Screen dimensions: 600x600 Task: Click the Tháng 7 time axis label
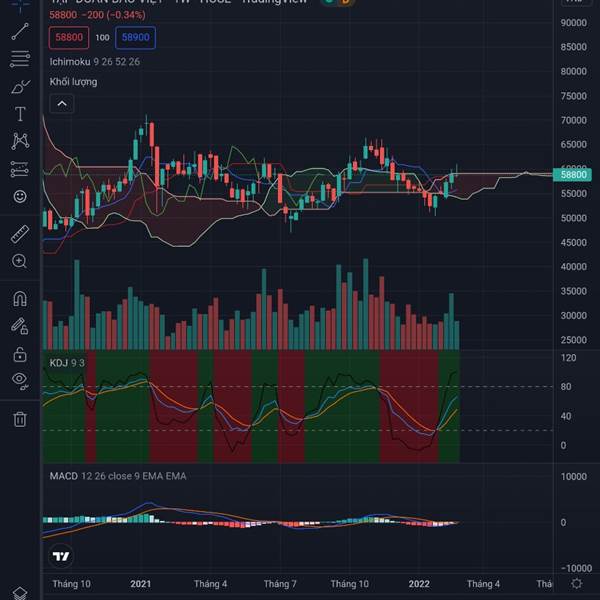tap(280, 584)
